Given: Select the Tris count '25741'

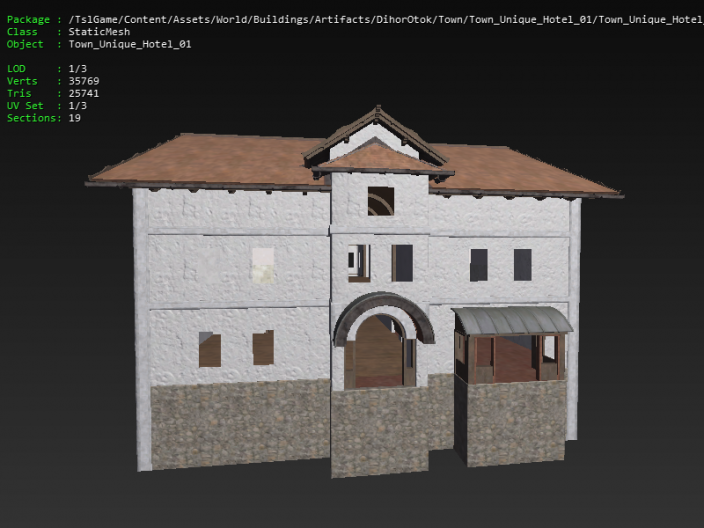Looking at the screenshot, I should pos(84,93).
